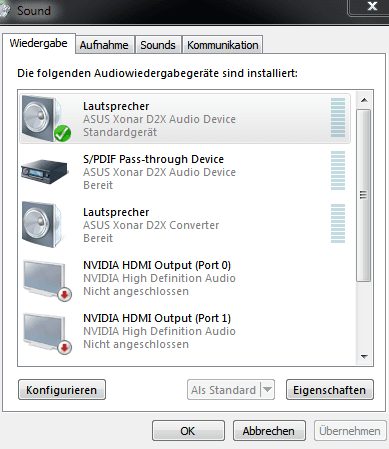The width and height of the screenshot is (389, 449).
Task: Open the Als Standard dropdown arrow
Action: click(267, 389)
